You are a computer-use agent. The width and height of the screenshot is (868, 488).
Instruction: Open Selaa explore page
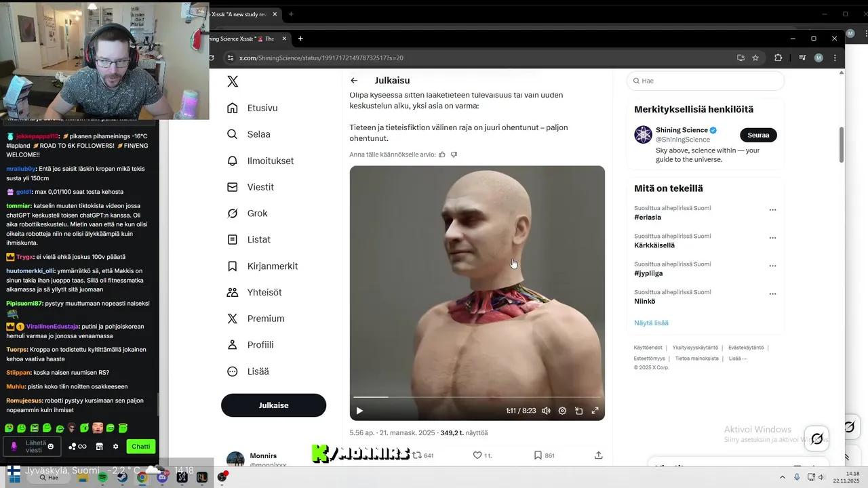point(249,134)
